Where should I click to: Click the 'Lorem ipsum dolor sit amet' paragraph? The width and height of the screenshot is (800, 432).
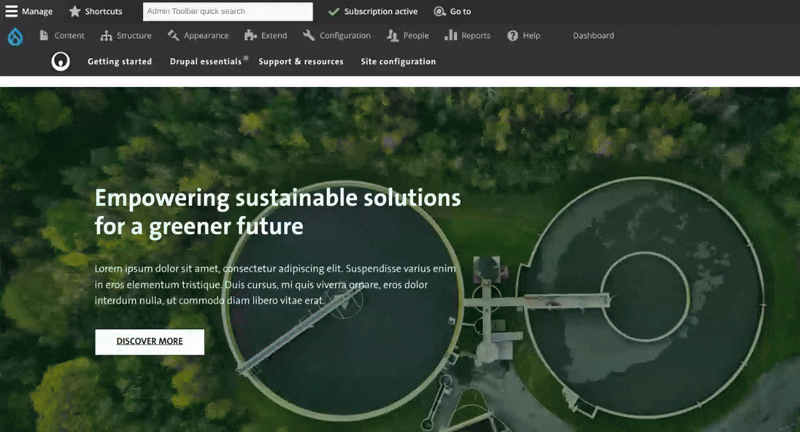pos(276,284)
